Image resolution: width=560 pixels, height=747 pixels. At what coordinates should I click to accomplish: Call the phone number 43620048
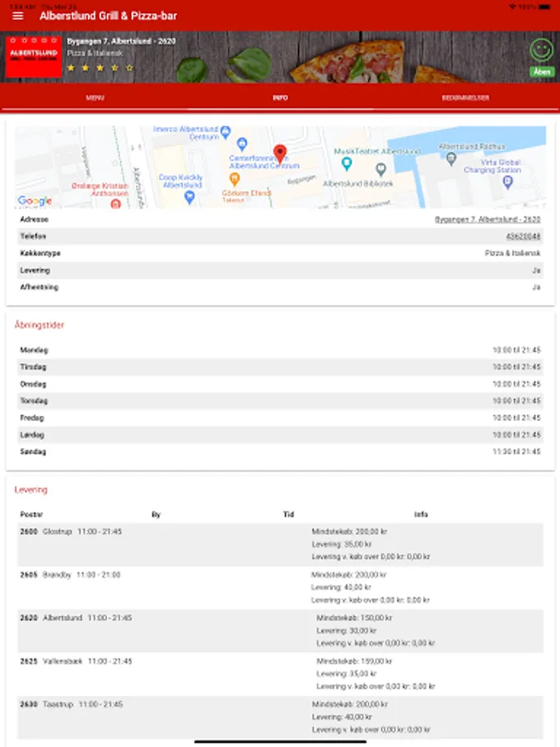(523, 237)
